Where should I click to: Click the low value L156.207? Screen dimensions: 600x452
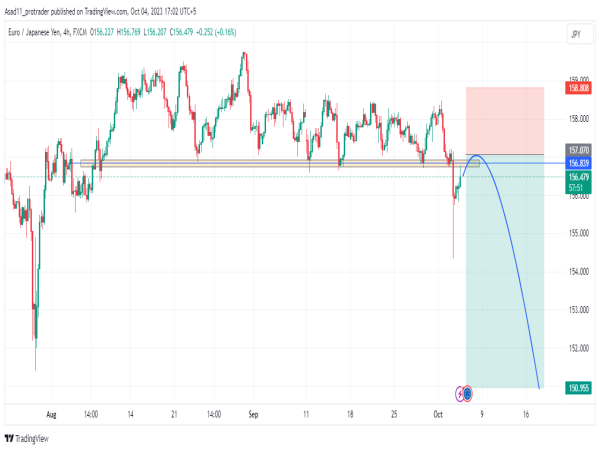(x=155, y=32)
